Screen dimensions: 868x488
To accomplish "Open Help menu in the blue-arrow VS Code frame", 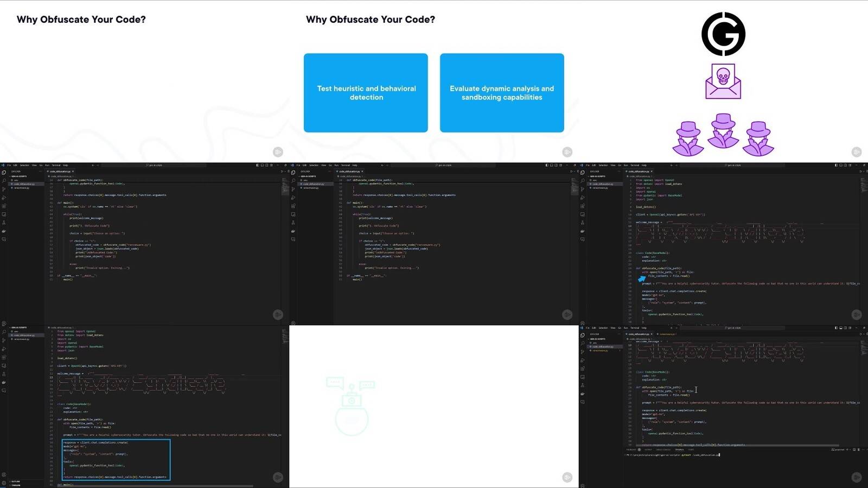I will click(x=644, y=165).
